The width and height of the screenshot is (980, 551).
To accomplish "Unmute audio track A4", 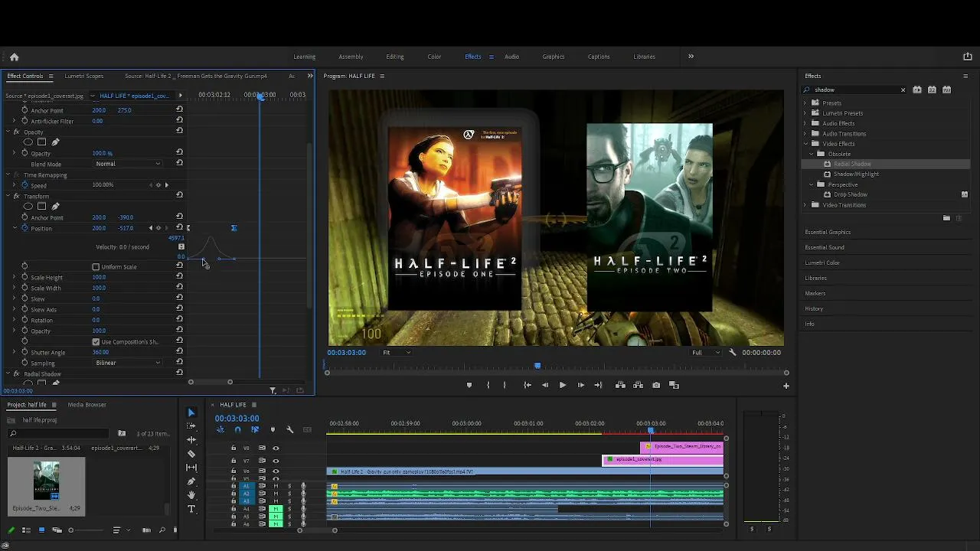I will [276, 509].
